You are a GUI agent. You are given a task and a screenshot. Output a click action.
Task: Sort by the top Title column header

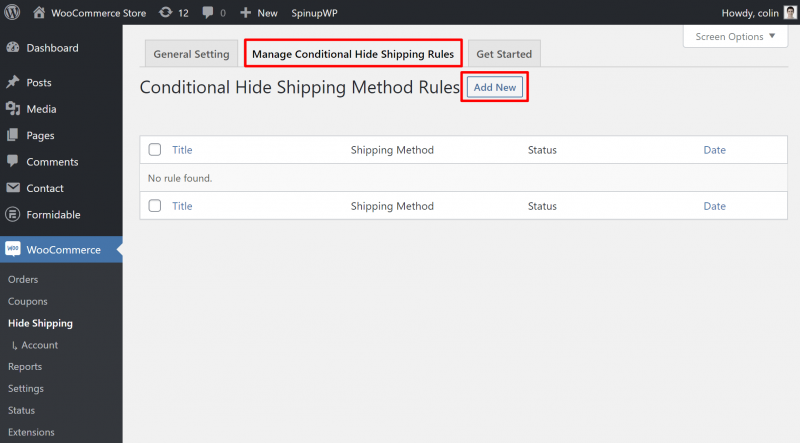[182, 150]
